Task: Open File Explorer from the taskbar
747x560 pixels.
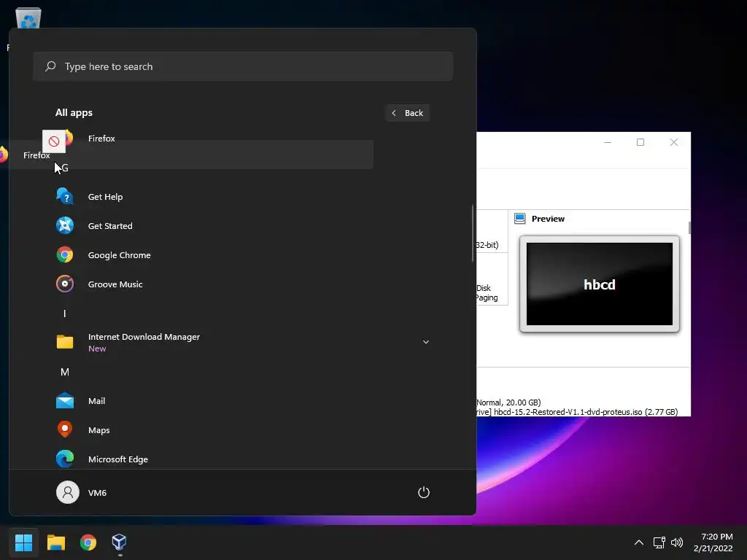Action: (55, 542)
